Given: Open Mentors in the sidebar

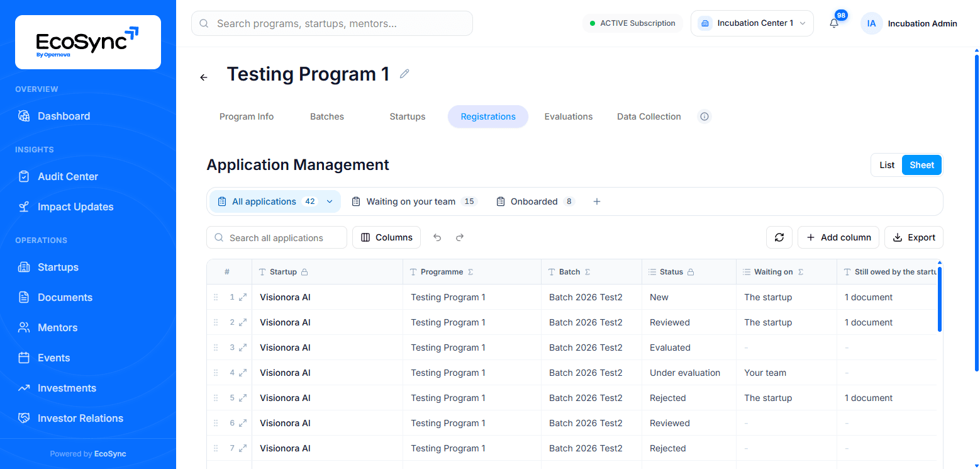Looking at the screenshot, I should 88,327.
